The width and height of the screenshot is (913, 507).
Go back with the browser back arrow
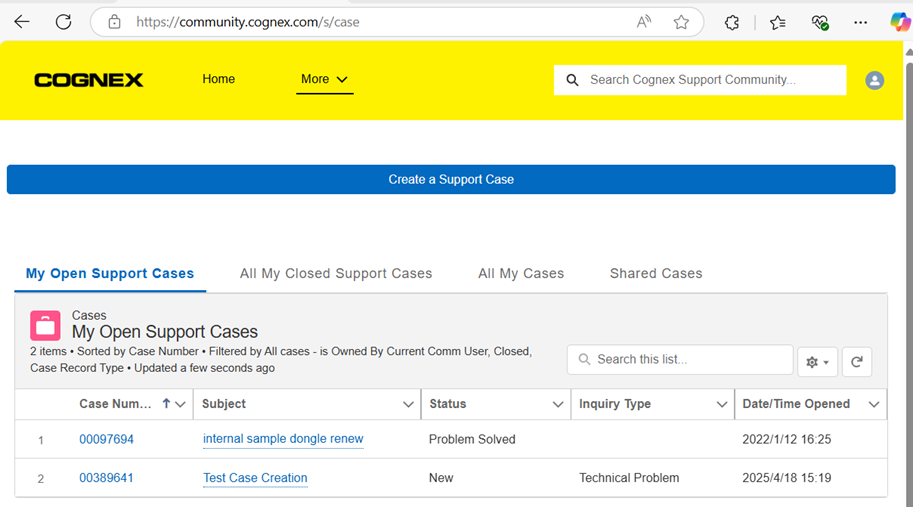click(22, 22)
